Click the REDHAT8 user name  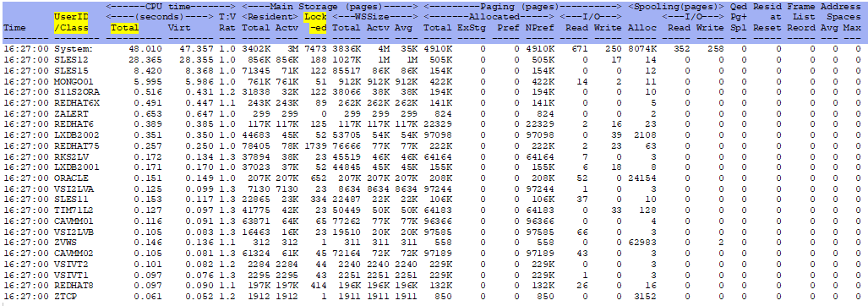[x=71, y=285]
